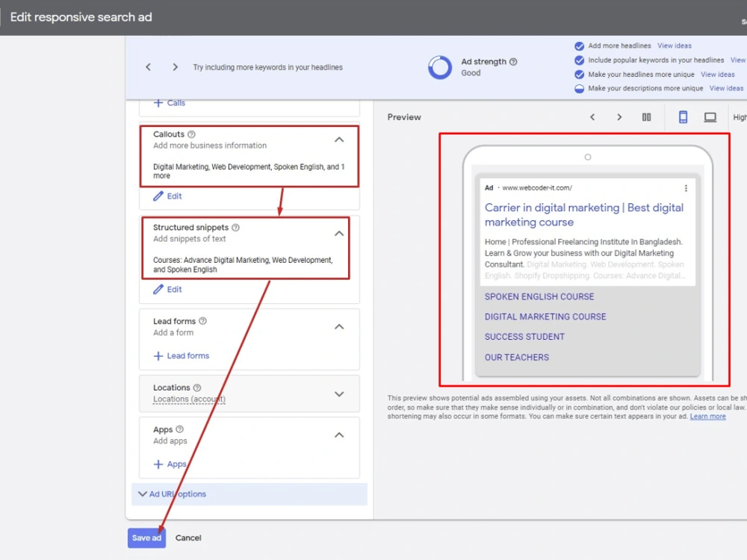Click DIGITAL MARKETING COURSE sitelink in preview
Viewport: 747px width, 560px height.
tap(545, 317)
